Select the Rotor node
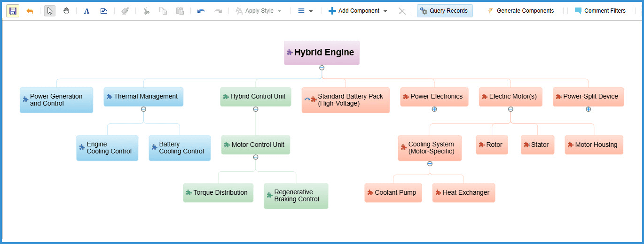Image resolution: width=644 pixels, height=244 pixels. tap(492, 145)
